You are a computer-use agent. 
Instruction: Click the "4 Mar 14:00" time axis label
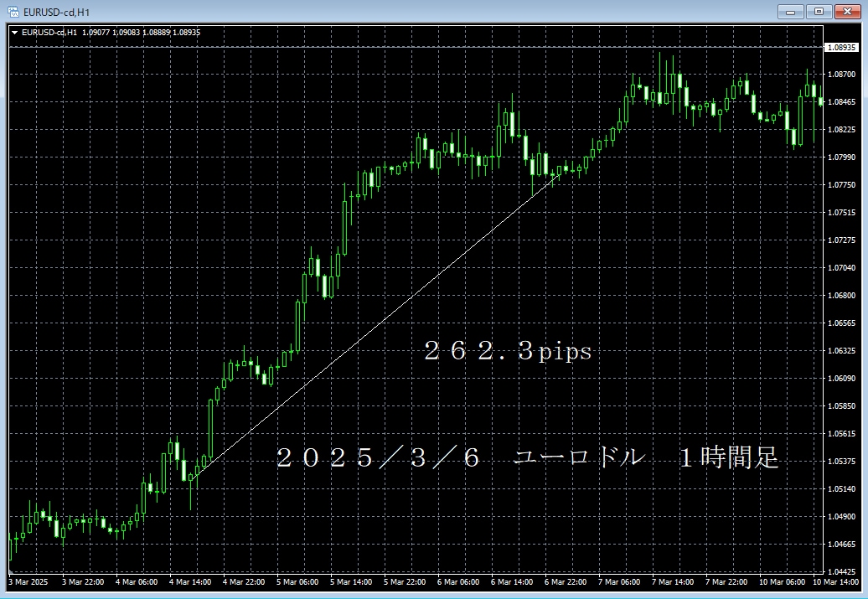(190, 582)
